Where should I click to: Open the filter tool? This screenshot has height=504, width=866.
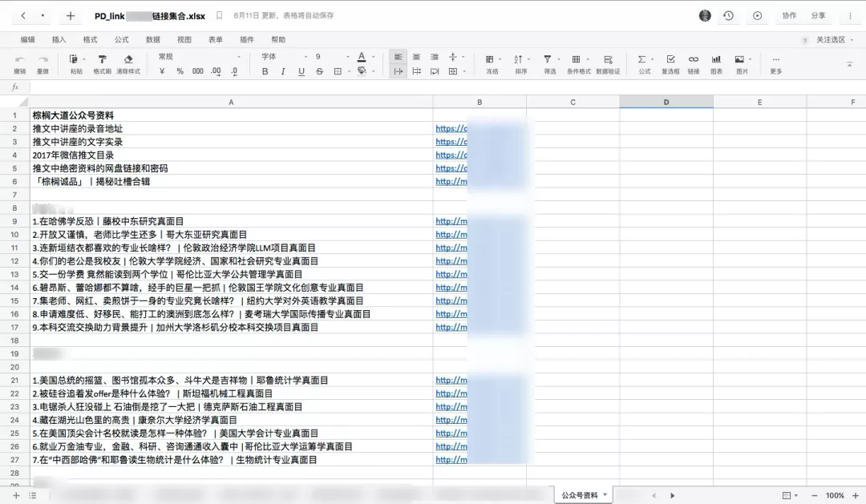(x=547, y=62)
